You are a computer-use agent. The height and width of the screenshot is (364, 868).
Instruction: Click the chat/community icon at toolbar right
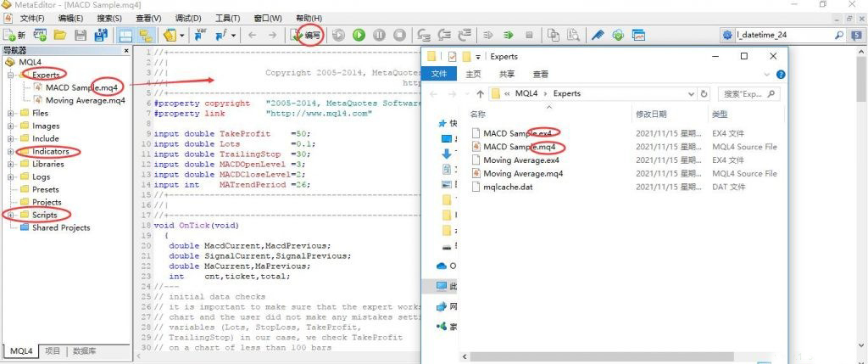(x=856, y=35)
